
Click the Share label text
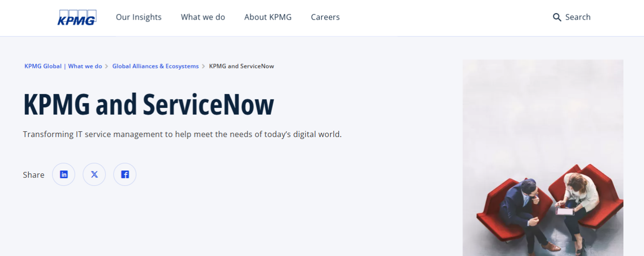pyautogui.click(x=33, y=175)
